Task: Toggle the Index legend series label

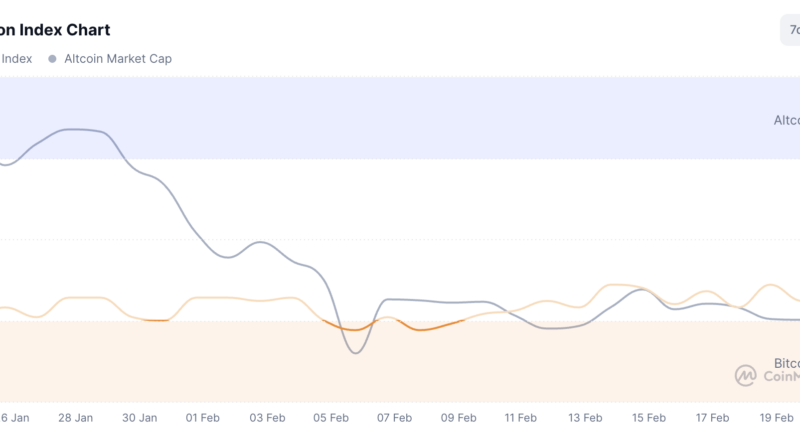Action: tap(16, 59)
